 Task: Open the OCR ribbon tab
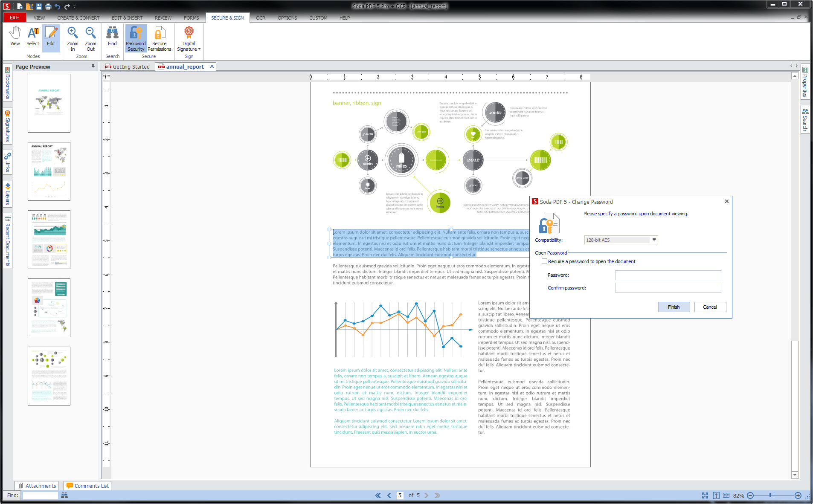(x=261, y=18)
